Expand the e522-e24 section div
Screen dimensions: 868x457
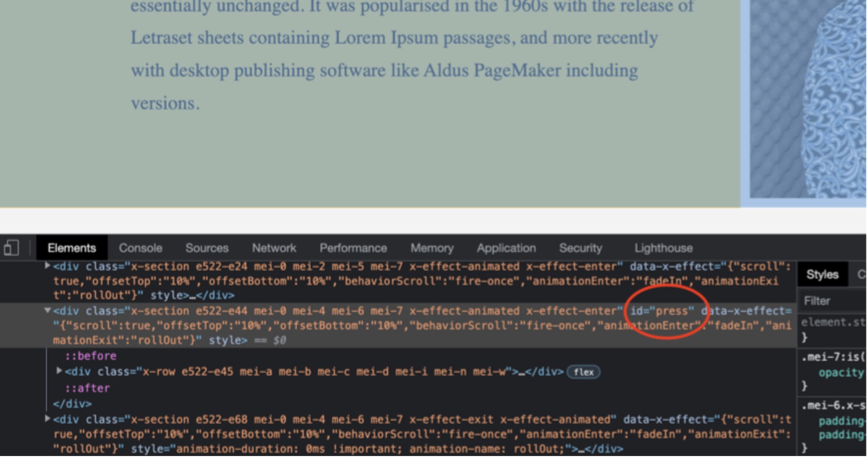pyautogui.click(x=48, y=266)
